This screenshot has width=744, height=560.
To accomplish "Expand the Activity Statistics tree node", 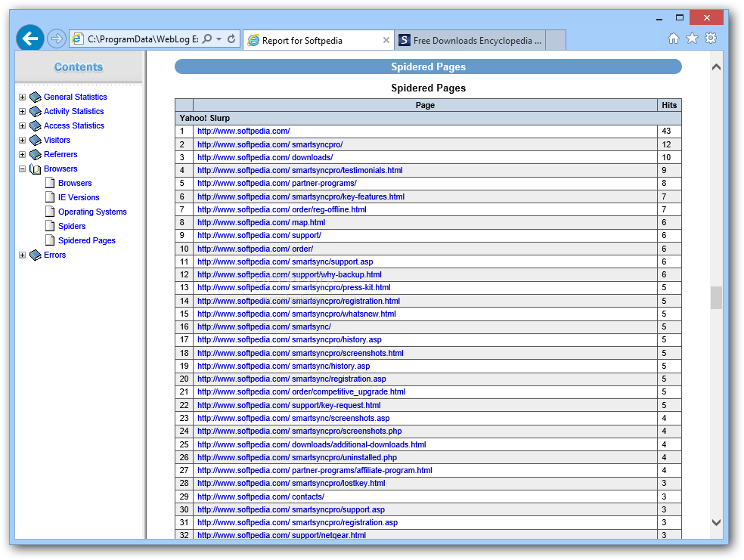I will pyautogui.click(x=22, y=111).
